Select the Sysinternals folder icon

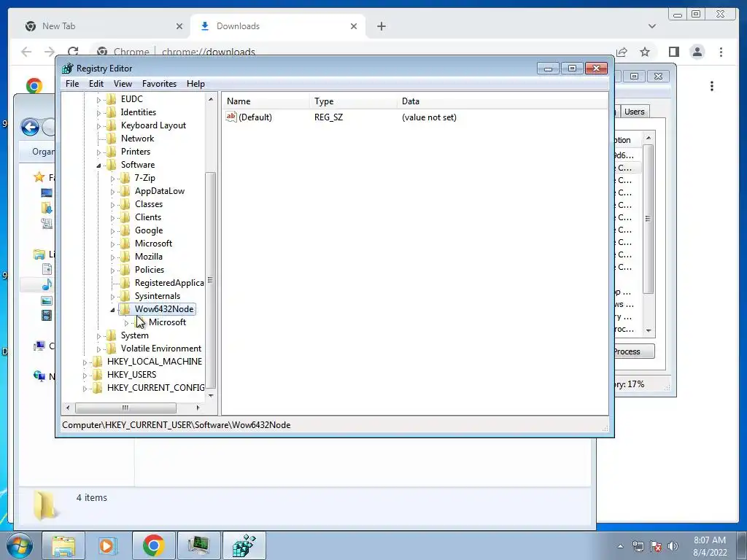pyautogui.click(x=125, y=296)
